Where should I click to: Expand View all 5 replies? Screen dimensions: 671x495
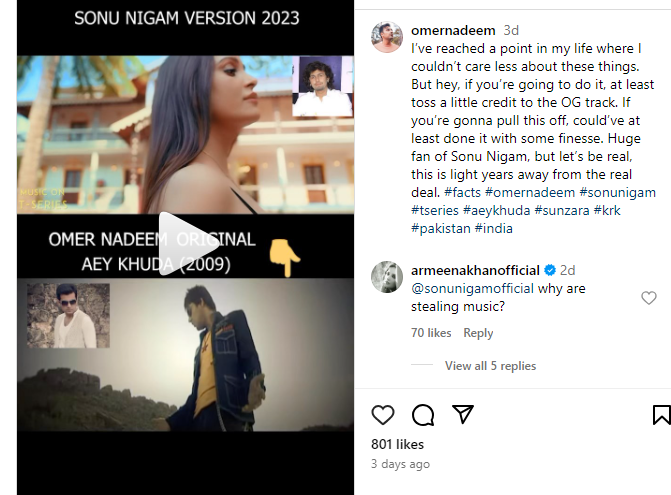point(490,366)
